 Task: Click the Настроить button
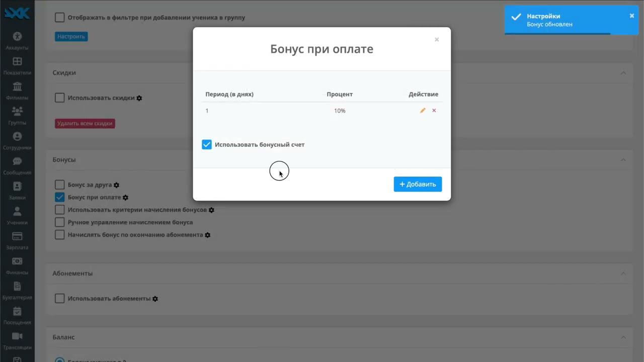71,37
